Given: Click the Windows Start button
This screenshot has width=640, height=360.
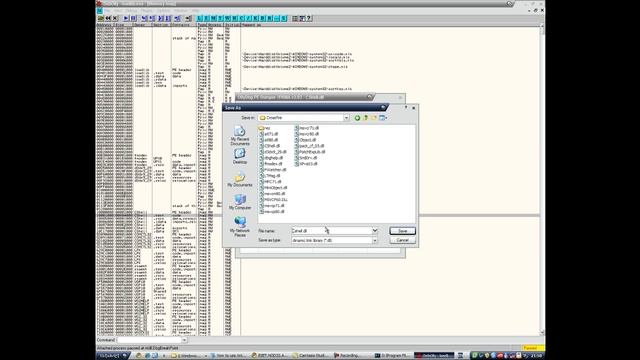Looking at the screenshot, I should (x=113, y=356).
